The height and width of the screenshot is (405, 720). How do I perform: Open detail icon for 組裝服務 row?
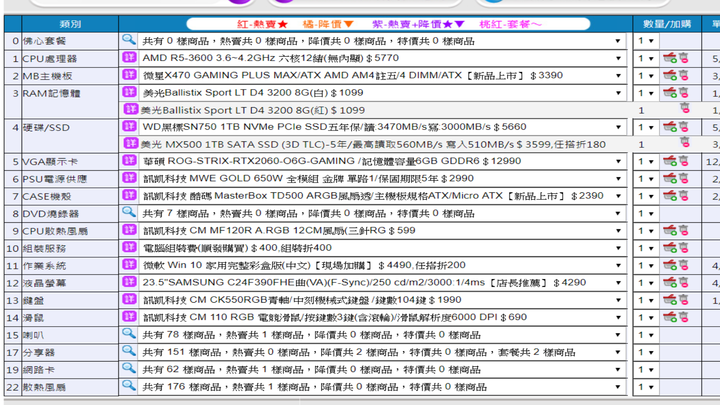(129, 247)
